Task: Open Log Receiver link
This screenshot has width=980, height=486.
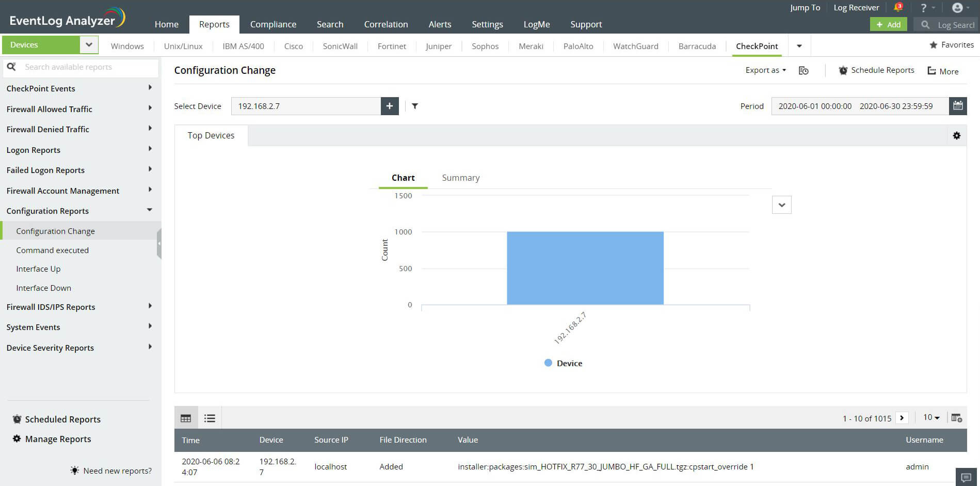Action: 856,7
